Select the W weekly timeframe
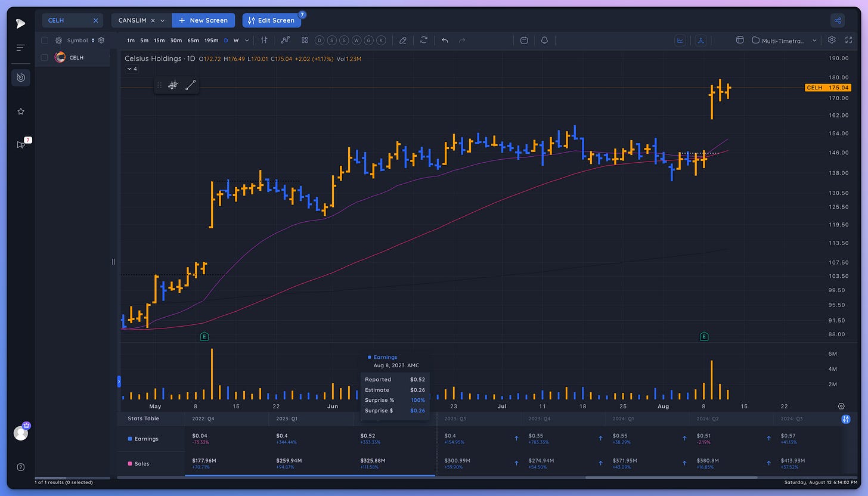The image size is (868, 496). pyautogui.click(x=236, y=41)
